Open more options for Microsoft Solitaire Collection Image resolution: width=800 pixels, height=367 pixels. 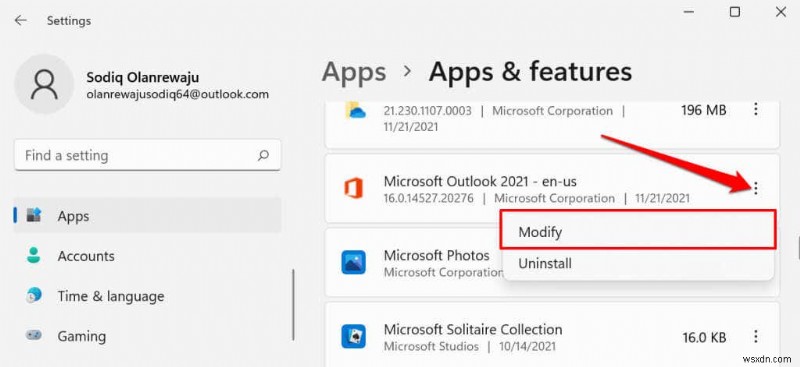click(756, 336)
